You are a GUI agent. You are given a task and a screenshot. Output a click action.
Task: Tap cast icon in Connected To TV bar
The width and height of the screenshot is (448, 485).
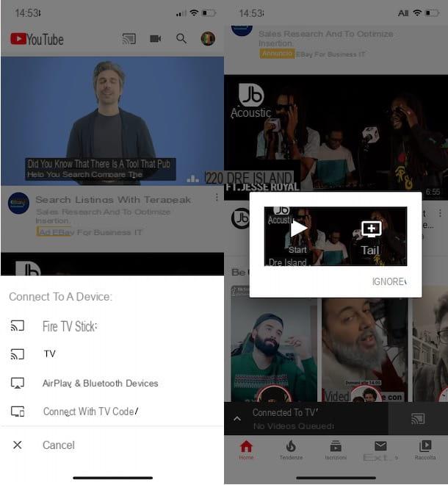(x=418, y=419)
